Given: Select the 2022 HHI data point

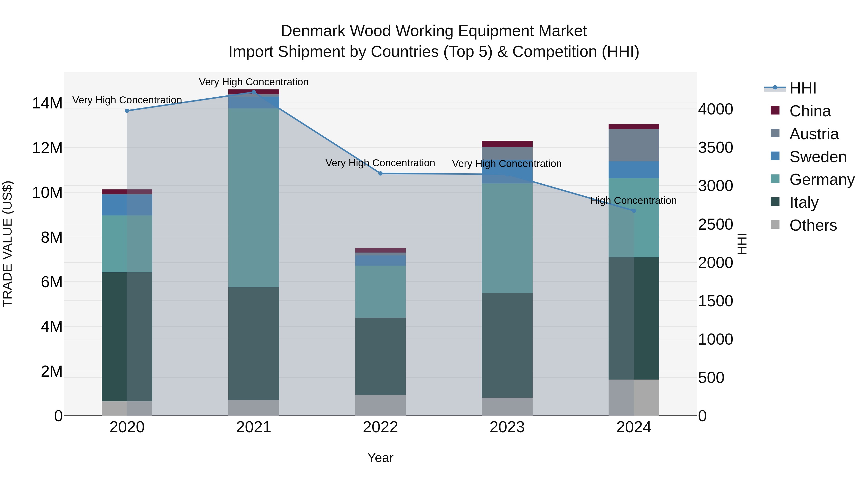Looking at the screenshot, I should pos(380,174).
